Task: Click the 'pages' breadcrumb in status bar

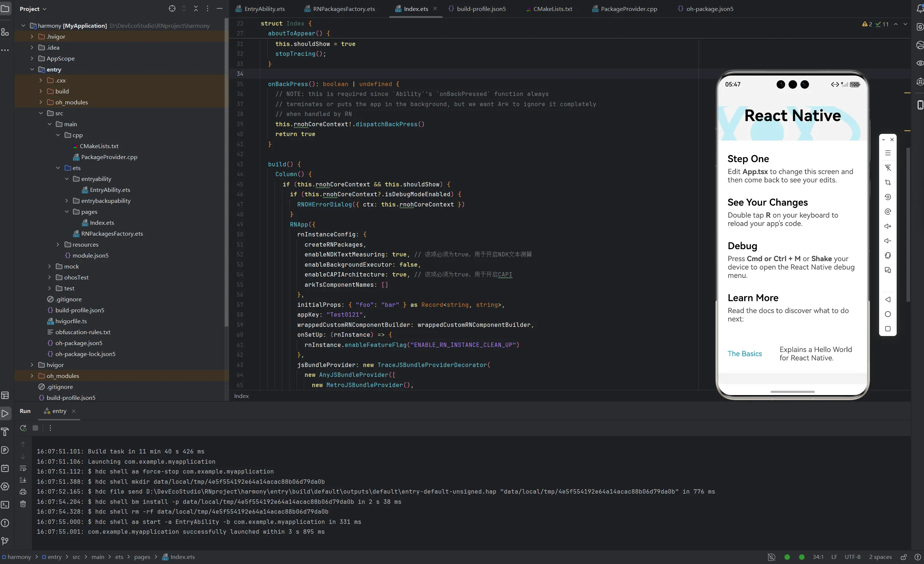Action: [142, 557]
